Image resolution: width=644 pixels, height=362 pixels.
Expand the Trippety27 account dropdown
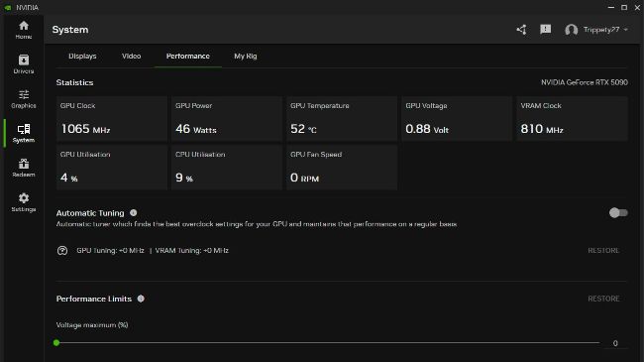click(626, 30)
